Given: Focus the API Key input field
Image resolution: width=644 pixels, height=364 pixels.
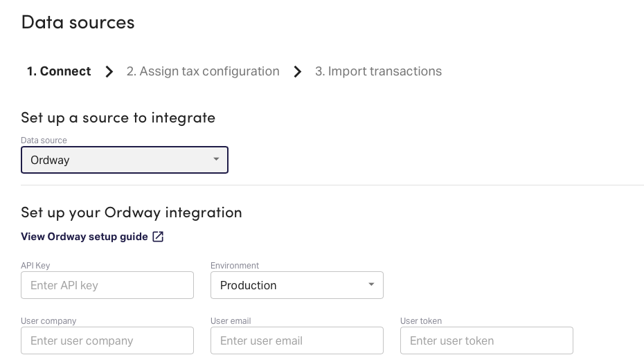Looking at the screenshot, I should [x=107, y=285].
